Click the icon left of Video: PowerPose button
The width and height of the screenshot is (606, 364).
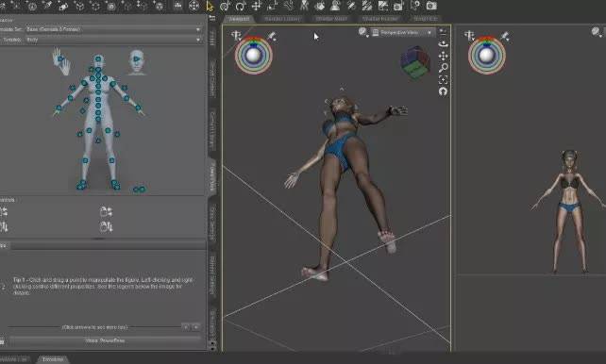point(2,340)
